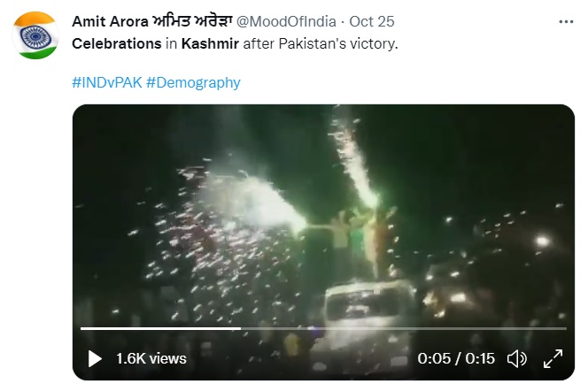Click the highlighted word Celebrations in the tweet
588x391 pixels.
coord(117,44)
